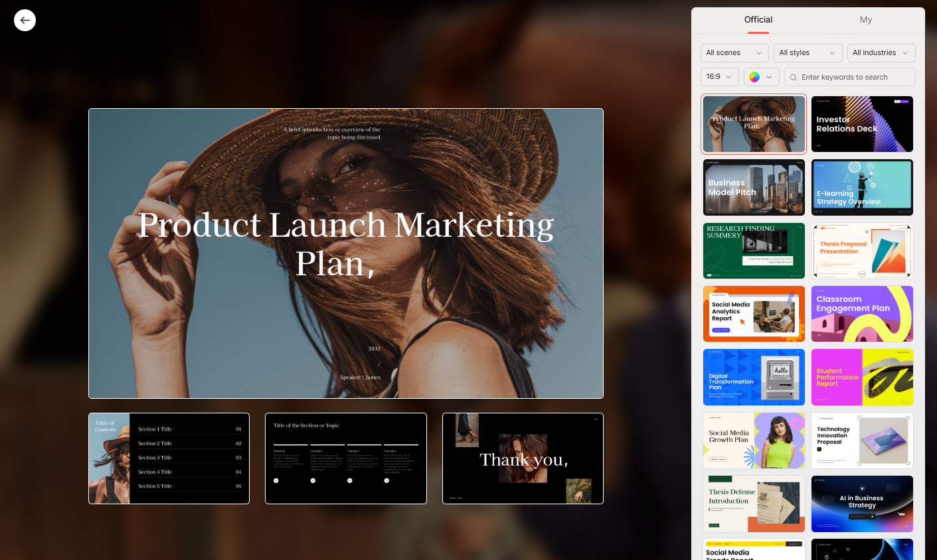Open the Table of Contents slide preview

169,458
